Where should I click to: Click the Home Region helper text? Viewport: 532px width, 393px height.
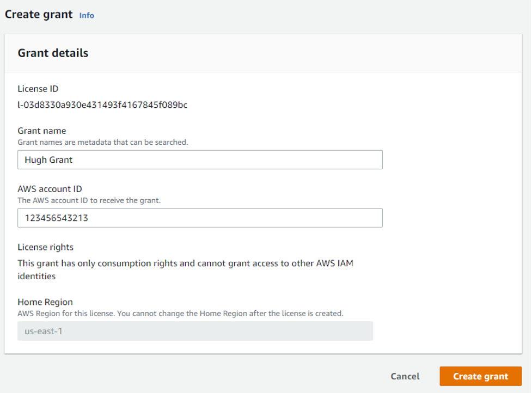[180, 314]
